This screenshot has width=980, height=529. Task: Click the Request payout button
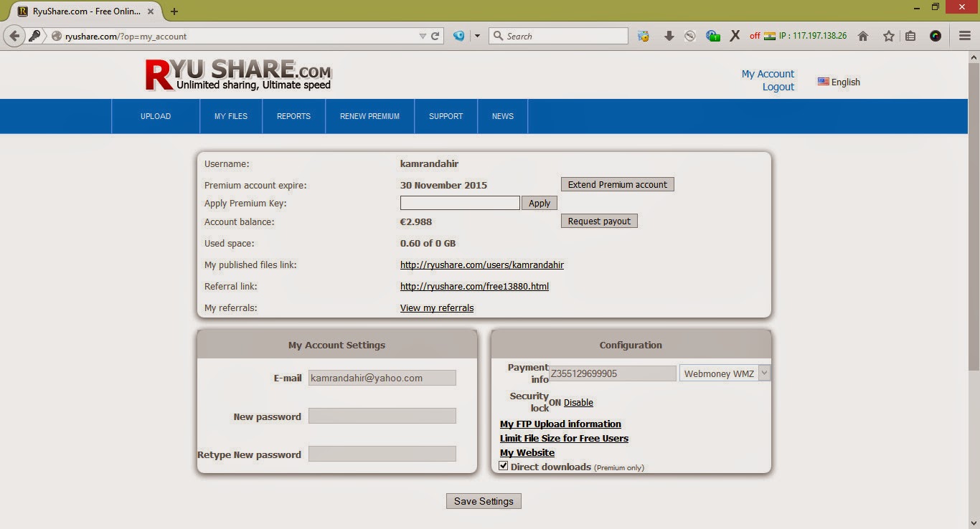(599, 221)
